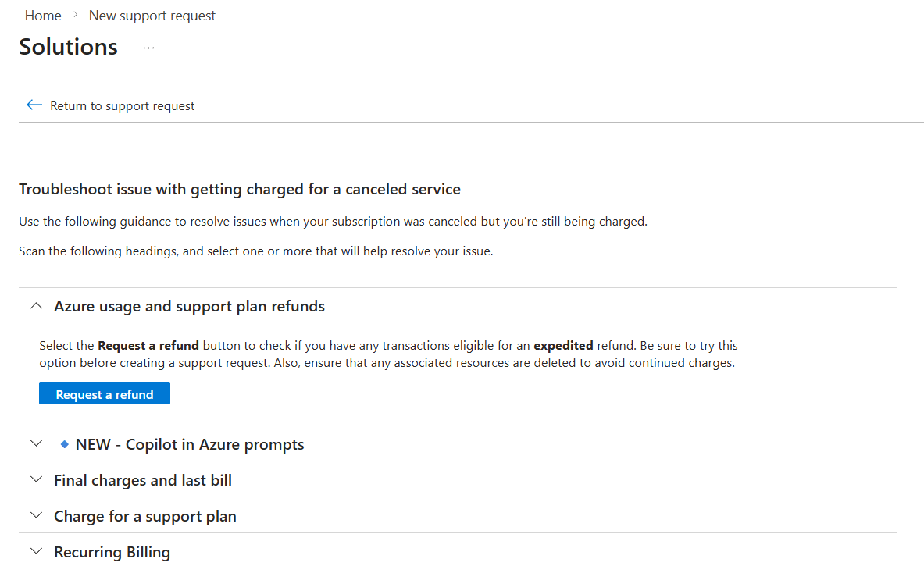
Task: Expand the Copilot in Azure prompts chevron
Action: (x=36, y=444)
